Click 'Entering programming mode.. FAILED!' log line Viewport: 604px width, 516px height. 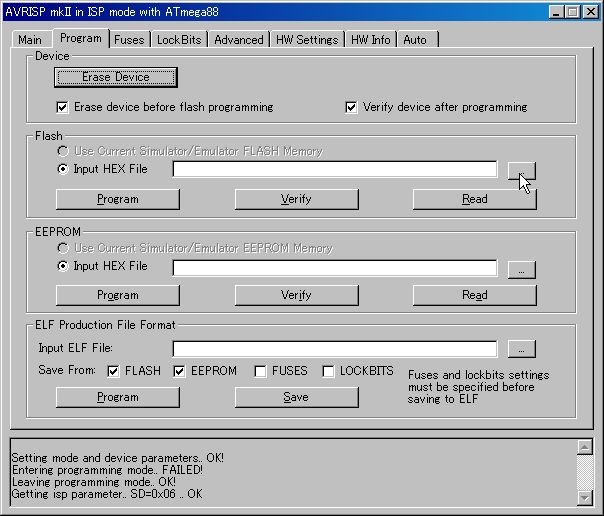(x=107, y=470)
